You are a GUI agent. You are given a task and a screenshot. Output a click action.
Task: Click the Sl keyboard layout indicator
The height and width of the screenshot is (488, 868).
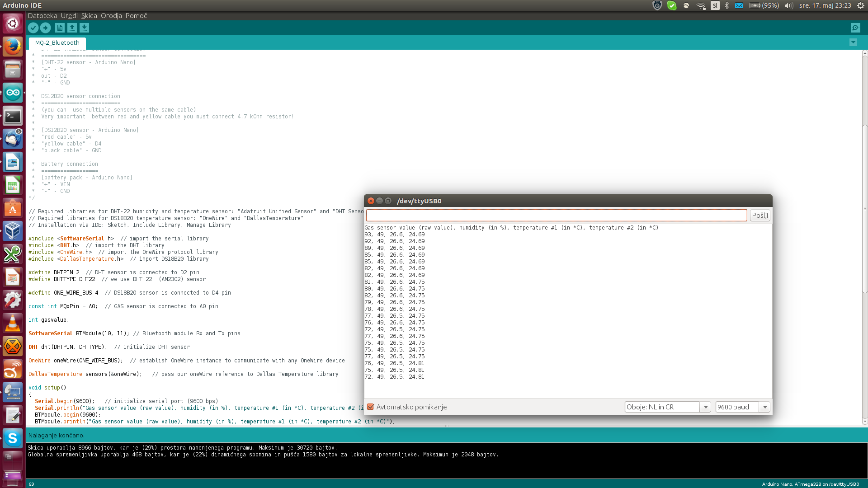pos(715,5)
